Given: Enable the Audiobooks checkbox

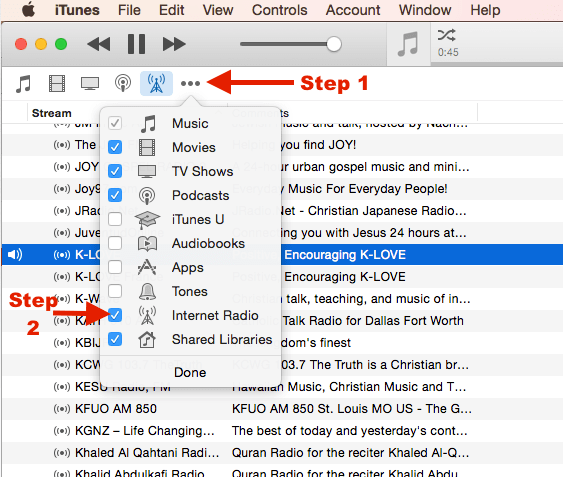Looking at the screenshot, I should coord(115,243).
